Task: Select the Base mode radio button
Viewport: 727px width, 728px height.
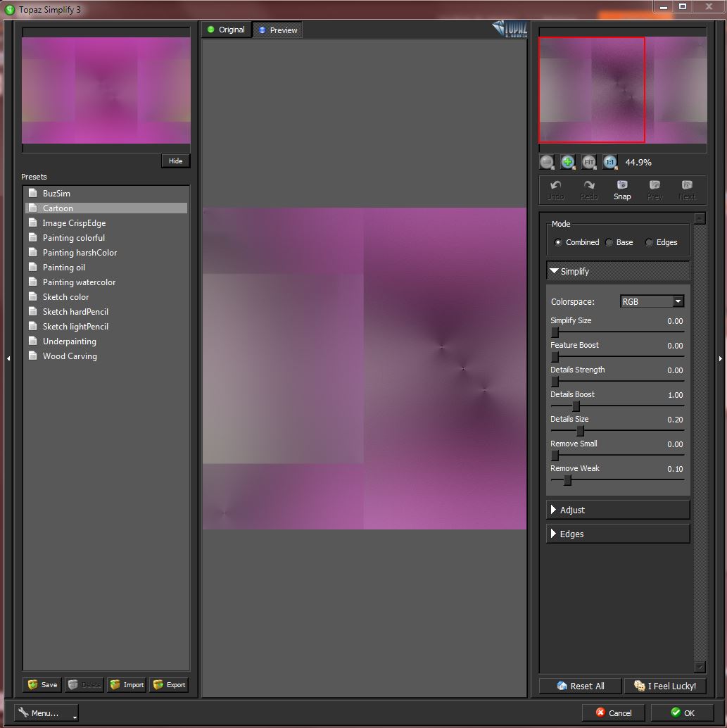Action: [x=609, y=242]
